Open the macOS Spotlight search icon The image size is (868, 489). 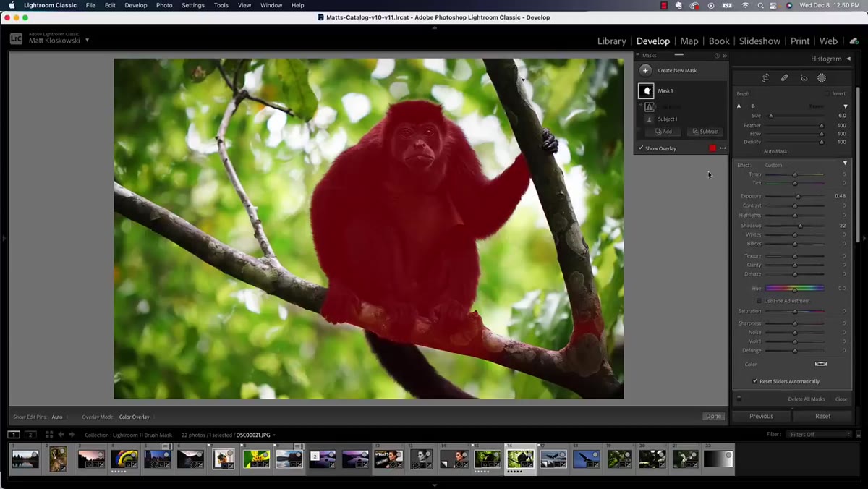[760, 5]
